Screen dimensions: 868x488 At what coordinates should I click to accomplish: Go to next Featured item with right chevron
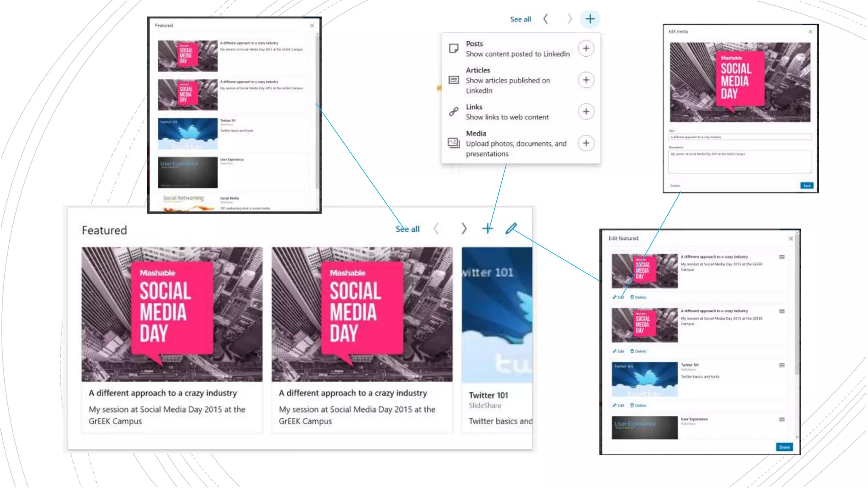pos(464,229)
